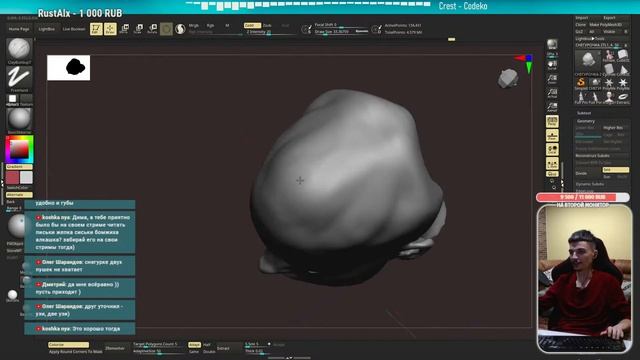This screenshot has height=360, width=640.
Task: Click the Zoom canvas icon
Action: (552, 79)
